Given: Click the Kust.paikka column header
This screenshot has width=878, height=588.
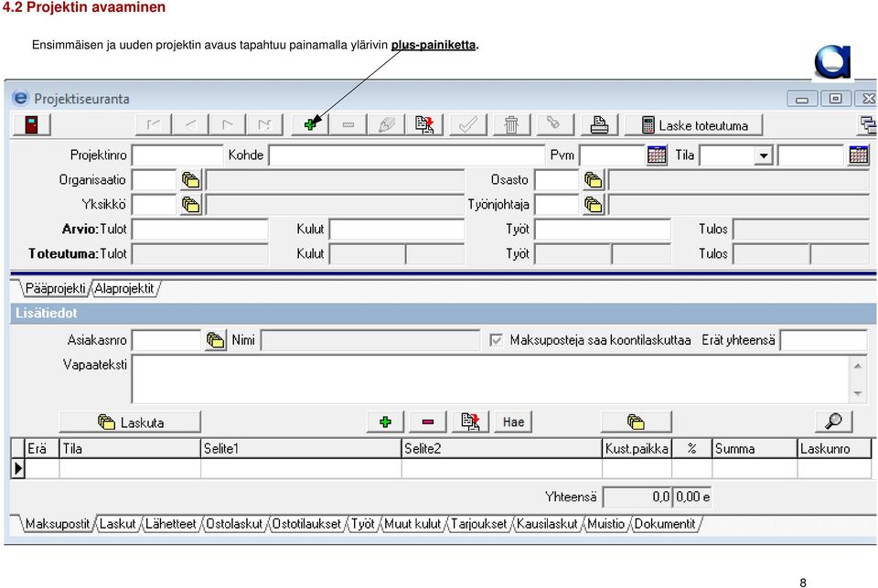Looking at the screenshot, I should point(637,449).
